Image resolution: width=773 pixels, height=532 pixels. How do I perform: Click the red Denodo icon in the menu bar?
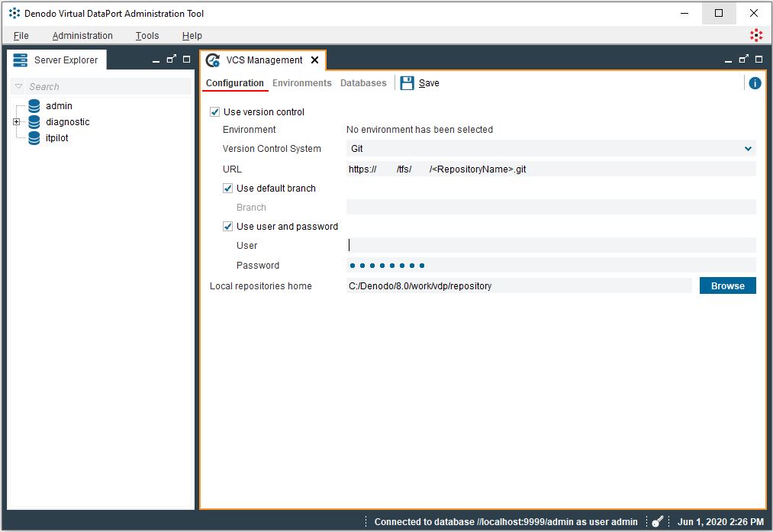[755, 35]
